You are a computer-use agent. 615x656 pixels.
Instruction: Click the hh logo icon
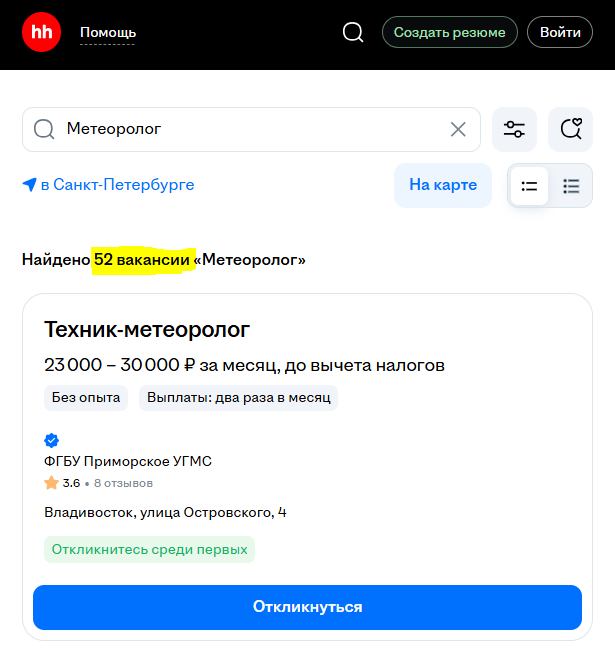(42, 32)
